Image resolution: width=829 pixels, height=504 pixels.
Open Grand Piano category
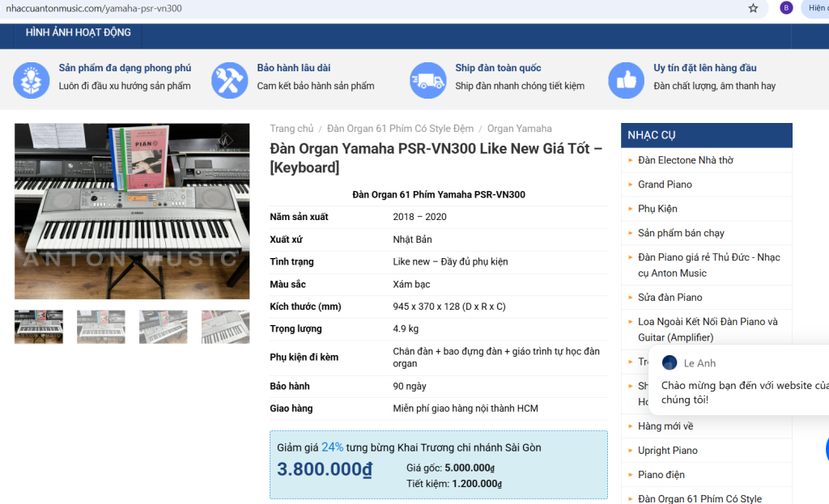pyautogui.click(x=665, y=184)
